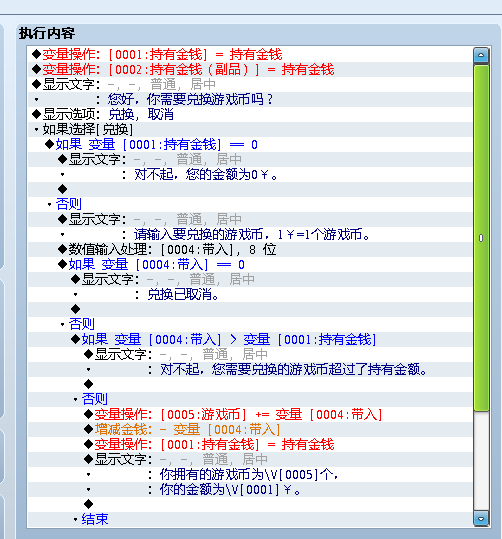502x539 pixels.
Task: Select condition 如果 变量 [0004:带入] == 0
Action: coord(250,265)
